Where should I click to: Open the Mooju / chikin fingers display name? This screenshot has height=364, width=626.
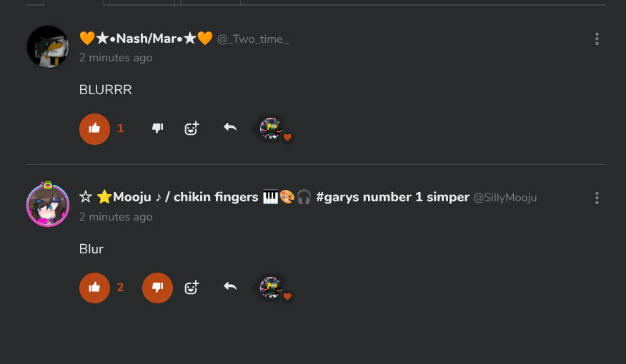274,197
